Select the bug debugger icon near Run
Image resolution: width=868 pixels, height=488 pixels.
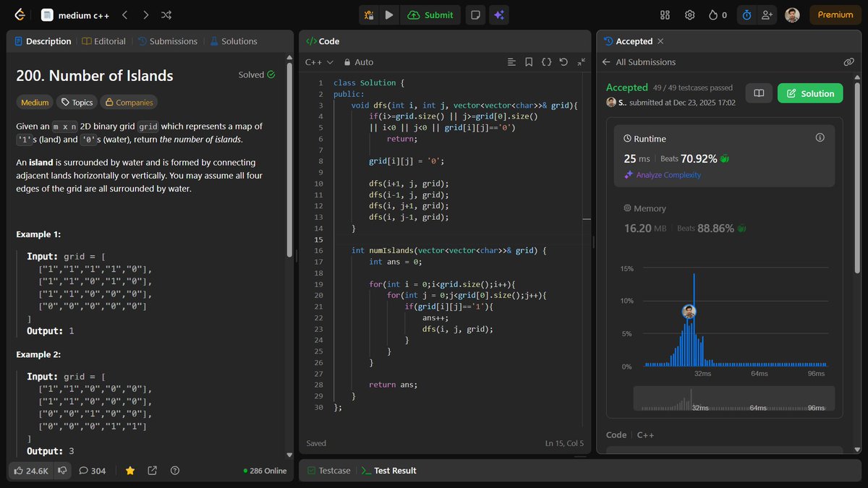[x=368, y=14]
